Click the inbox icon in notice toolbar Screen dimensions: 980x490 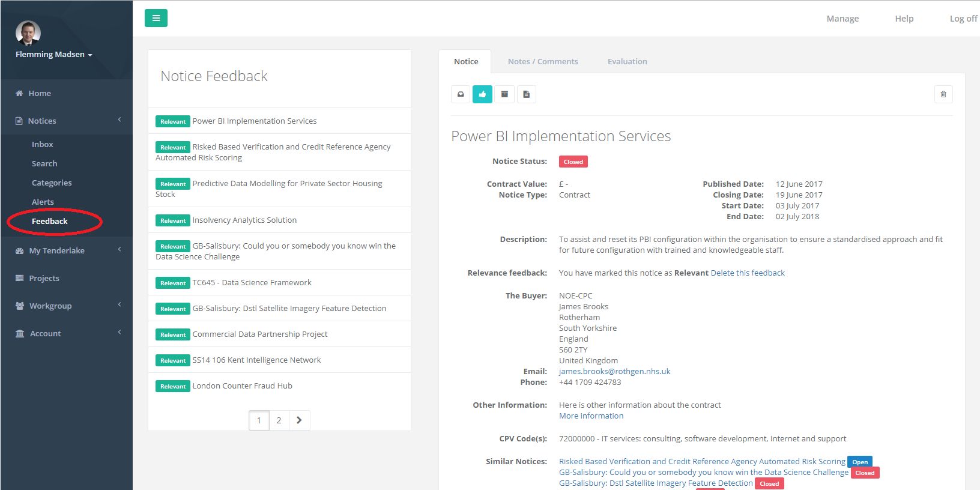(x=461, y=94)
